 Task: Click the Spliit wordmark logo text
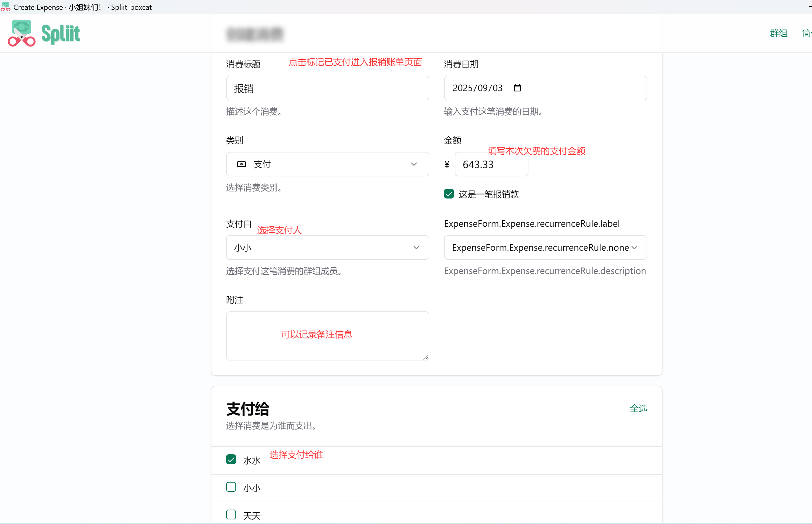60,34
